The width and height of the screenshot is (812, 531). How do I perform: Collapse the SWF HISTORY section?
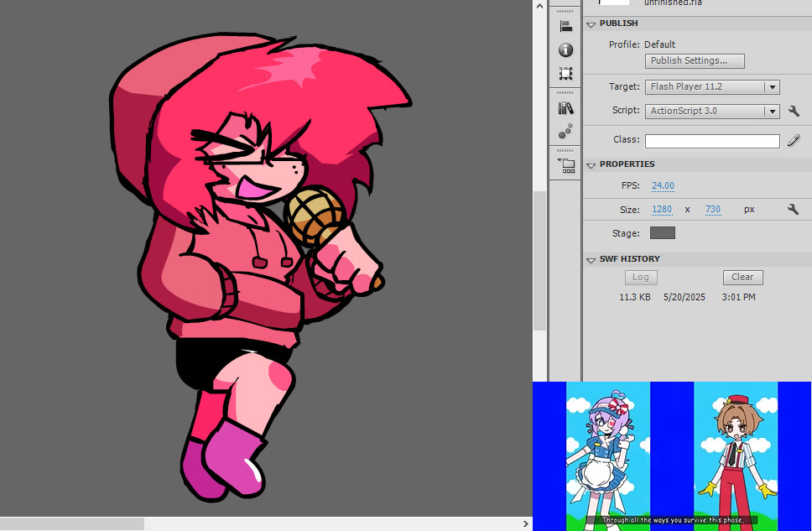pos(591,260)
